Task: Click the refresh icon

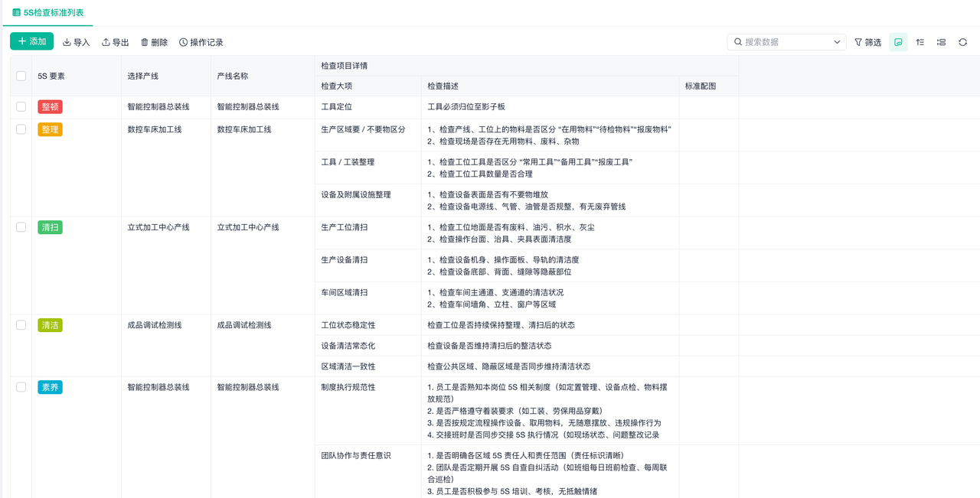Action: point(963,42)
